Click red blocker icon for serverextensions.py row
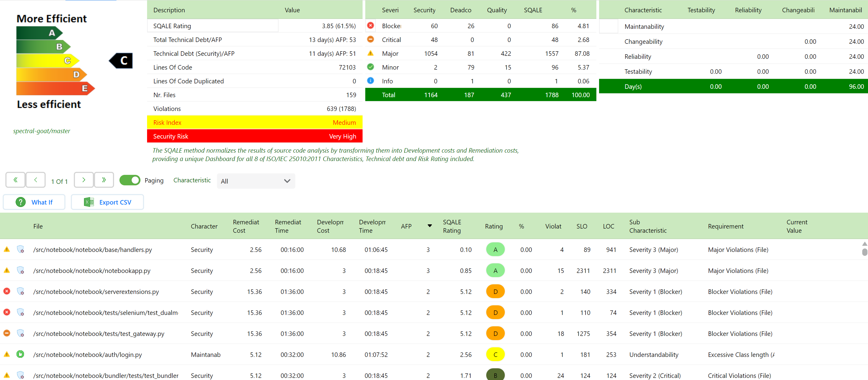 coord(7,291)
